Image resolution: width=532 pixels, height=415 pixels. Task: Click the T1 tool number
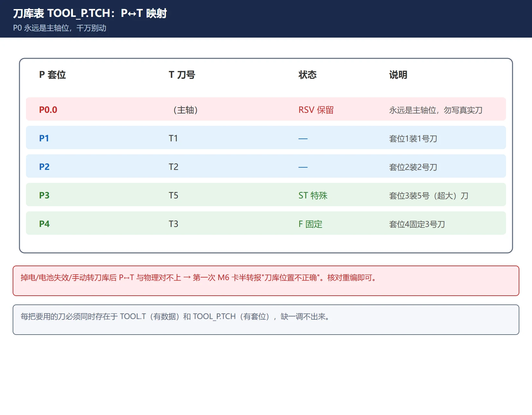coord(173,138)
